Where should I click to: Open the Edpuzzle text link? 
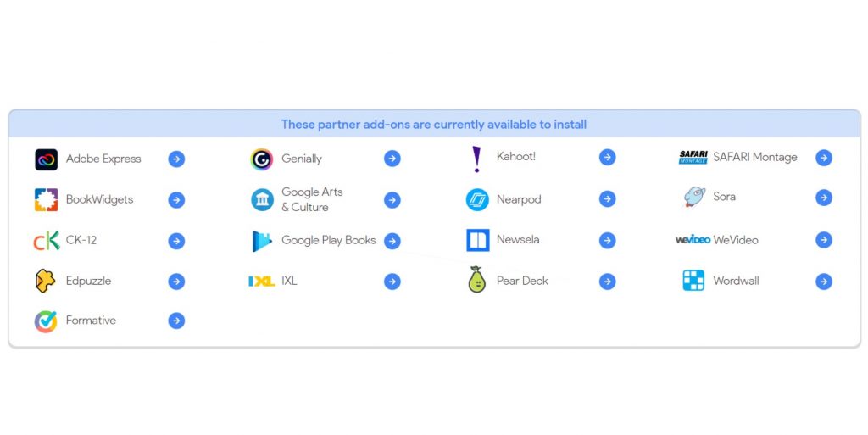tap(88, 281)
